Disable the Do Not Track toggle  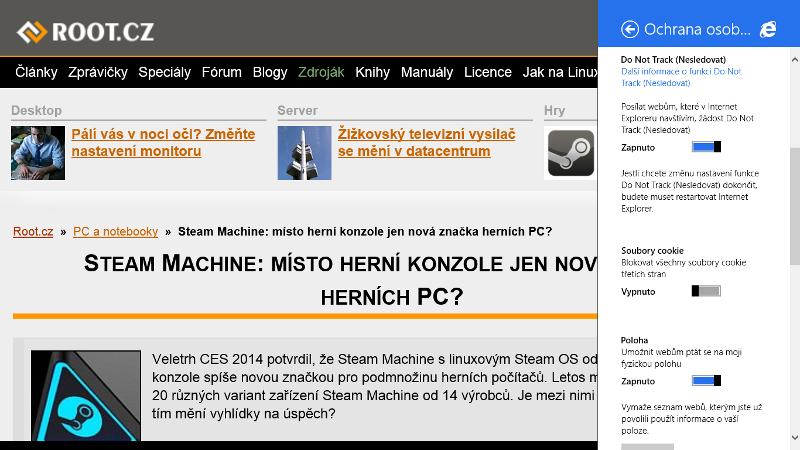click(x=706, y=146)
